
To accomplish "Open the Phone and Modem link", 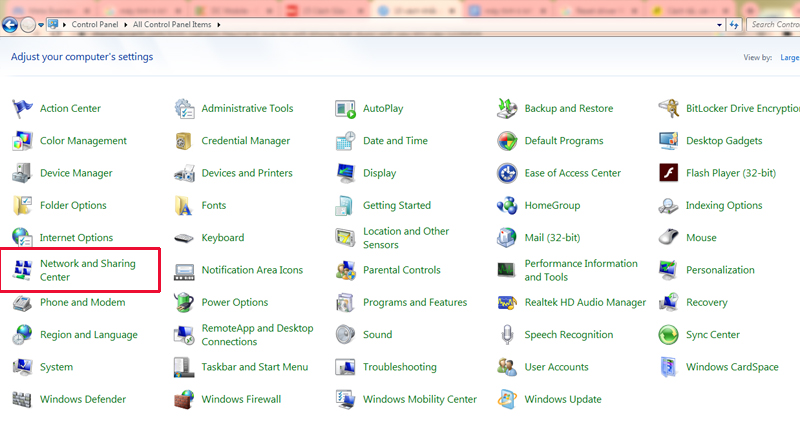I will click(x=83, y=302).
